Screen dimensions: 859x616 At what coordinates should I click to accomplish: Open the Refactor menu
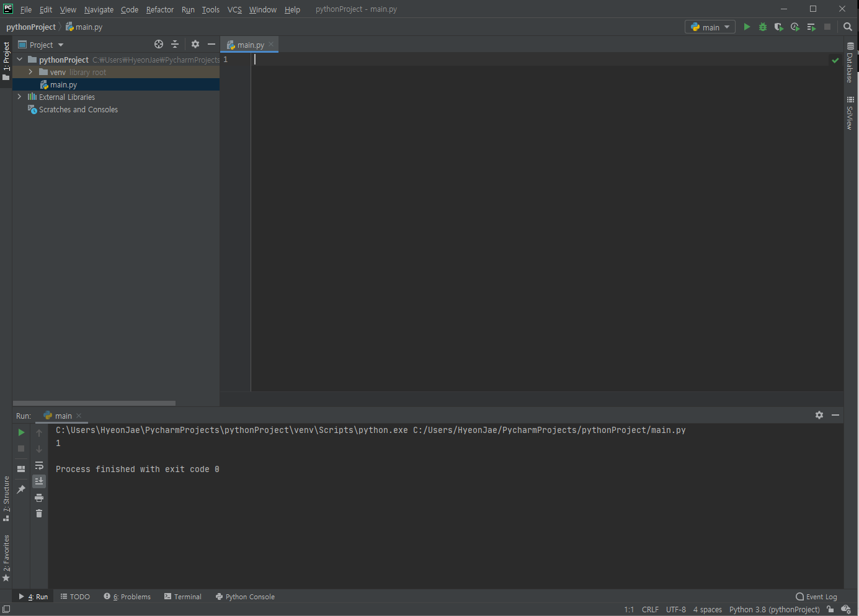[160, 9]
